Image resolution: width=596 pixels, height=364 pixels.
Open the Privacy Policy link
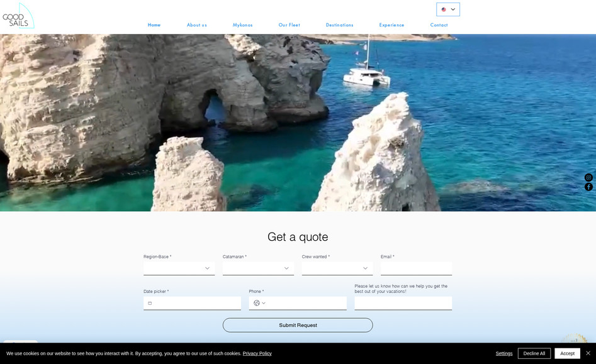(257, 353)
